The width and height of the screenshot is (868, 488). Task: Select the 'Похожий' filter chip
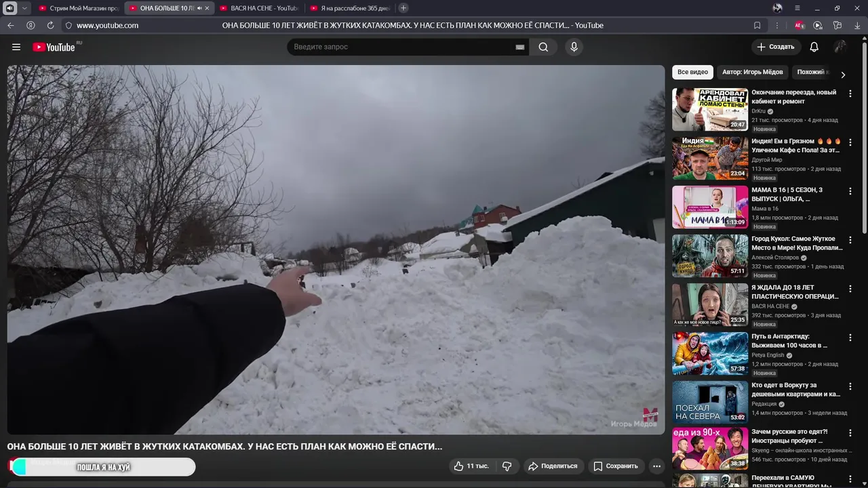tap(812, 72)
